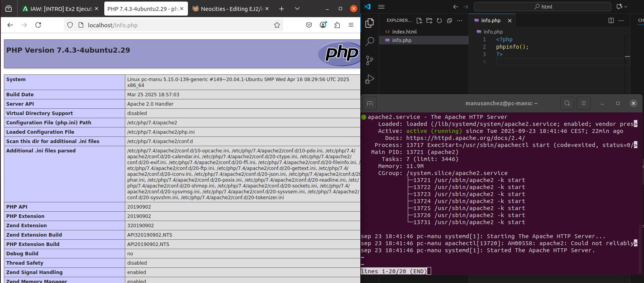
Task: Open Copilot chat dropdown arrow
Action: click(626, 7)
